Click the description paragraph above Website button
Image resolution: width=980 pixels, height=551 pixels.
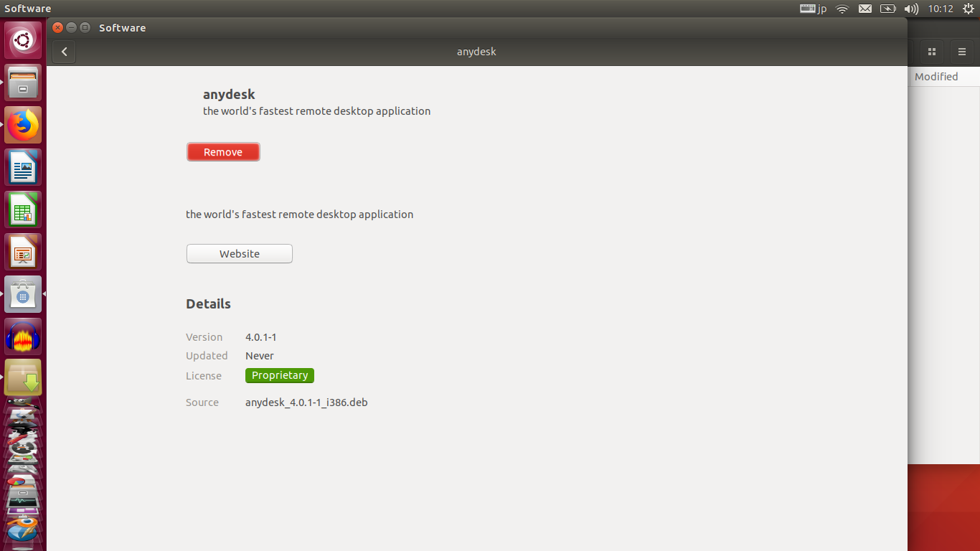[299, 215]
